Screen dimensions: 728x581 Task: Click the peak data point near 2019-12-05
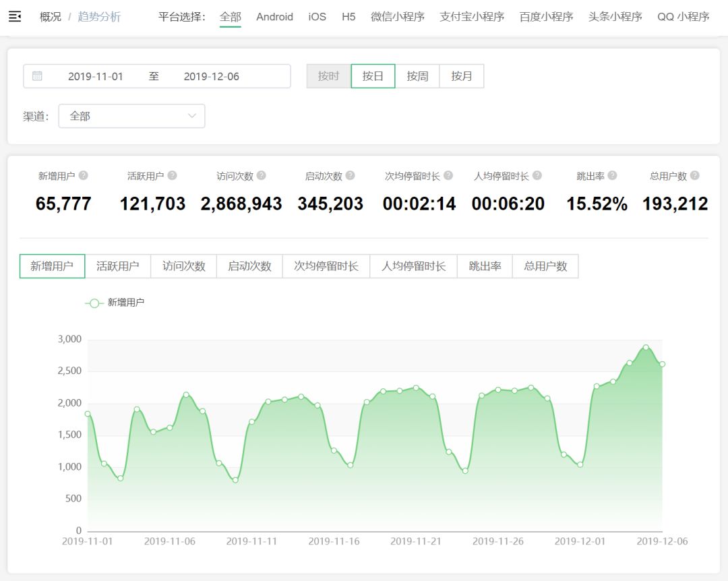[646, 347]
